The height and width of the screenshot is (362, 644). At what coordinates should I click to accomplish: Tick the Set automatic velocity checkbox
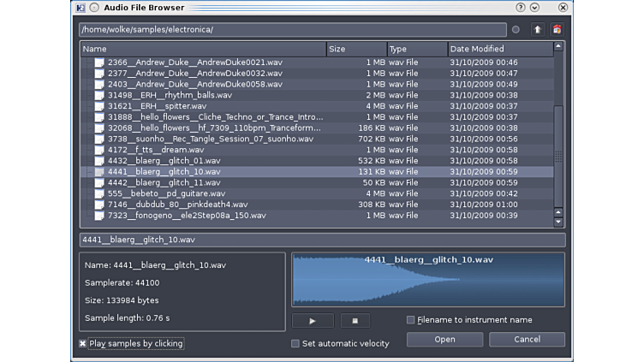pyautogui.click(x=295, y=343)
